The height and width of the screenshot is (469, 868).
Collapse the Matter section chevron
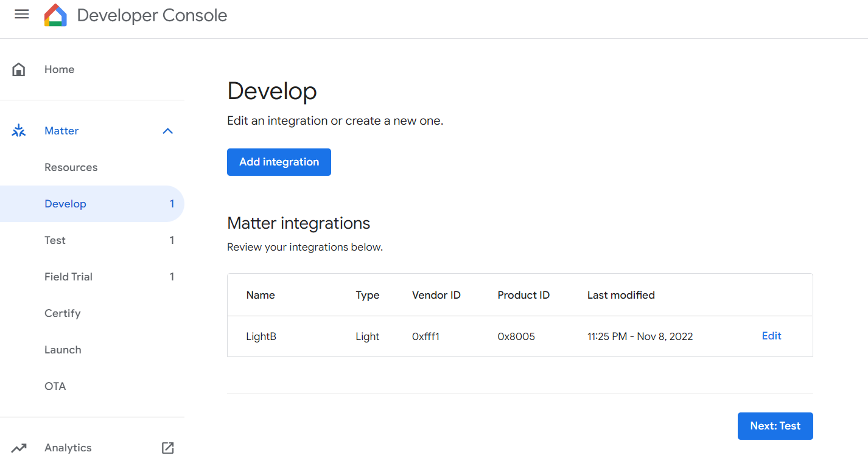point(168,131)
